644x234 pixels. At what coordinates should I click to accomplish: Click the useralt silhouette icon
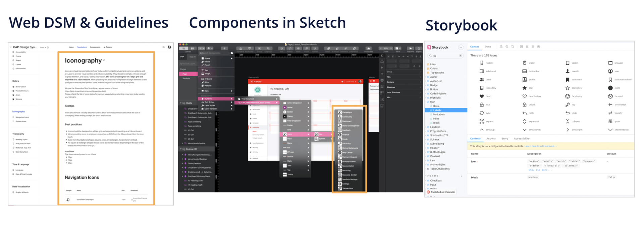pyautogui.click(x=568, y=71)
